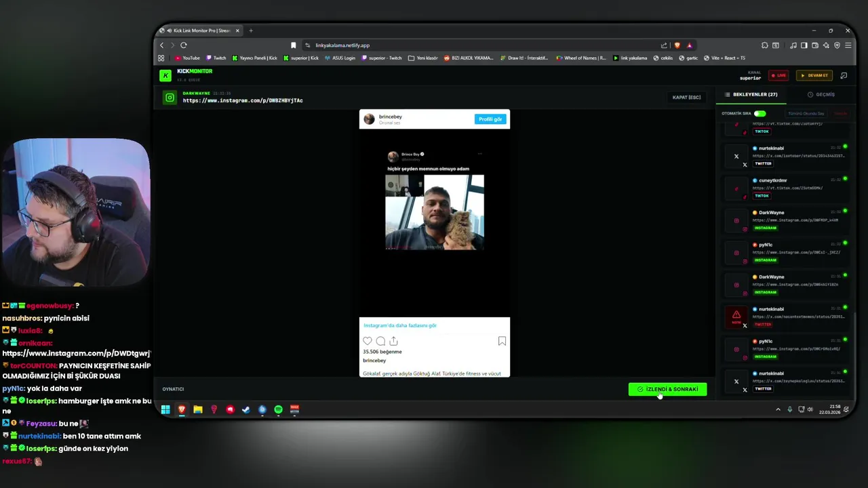Open the Brave wallet icon
The height and width of the screenshot is (488, 868).
[x=815, y=45]
